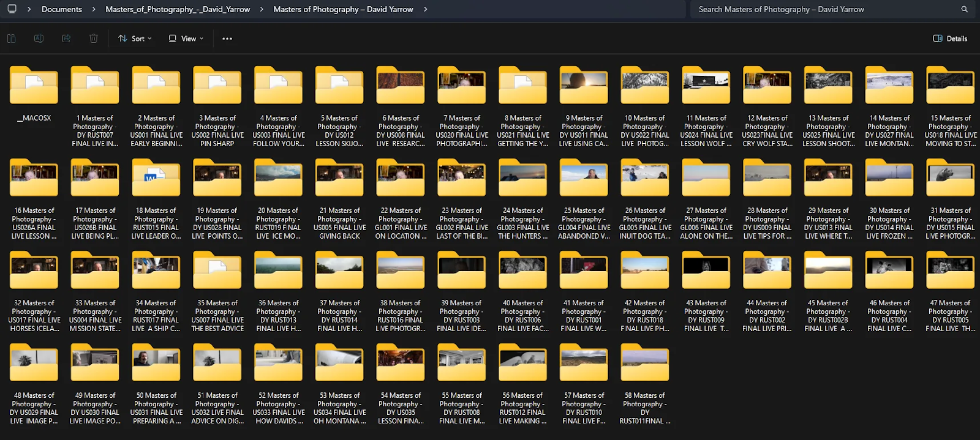Click the Rename icon in toolbar
The image size is (980, 440).
click(39, 39)
